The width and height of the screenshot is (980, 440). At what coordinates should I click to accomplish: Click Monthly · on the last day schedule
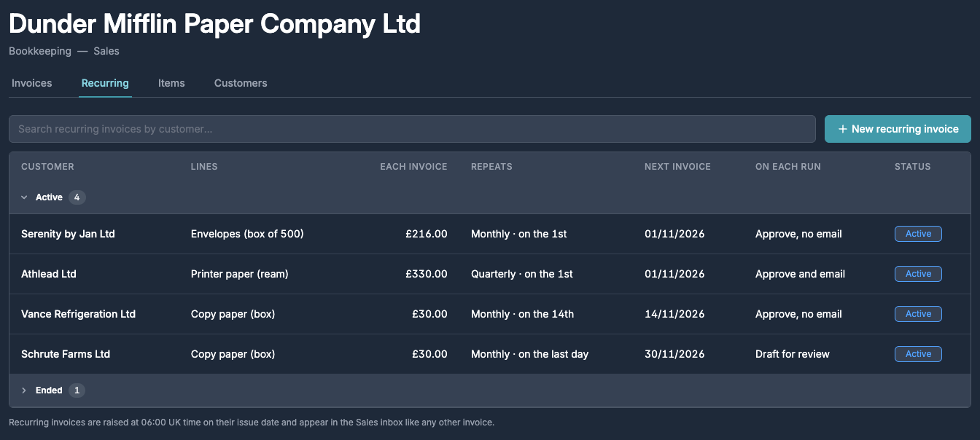[x=530, y=354]
